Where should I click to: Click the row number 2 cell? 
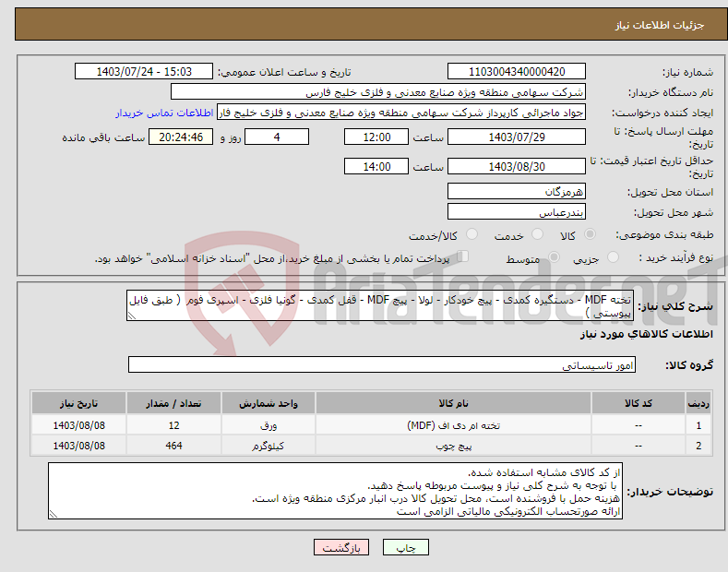tap(698, 446)
